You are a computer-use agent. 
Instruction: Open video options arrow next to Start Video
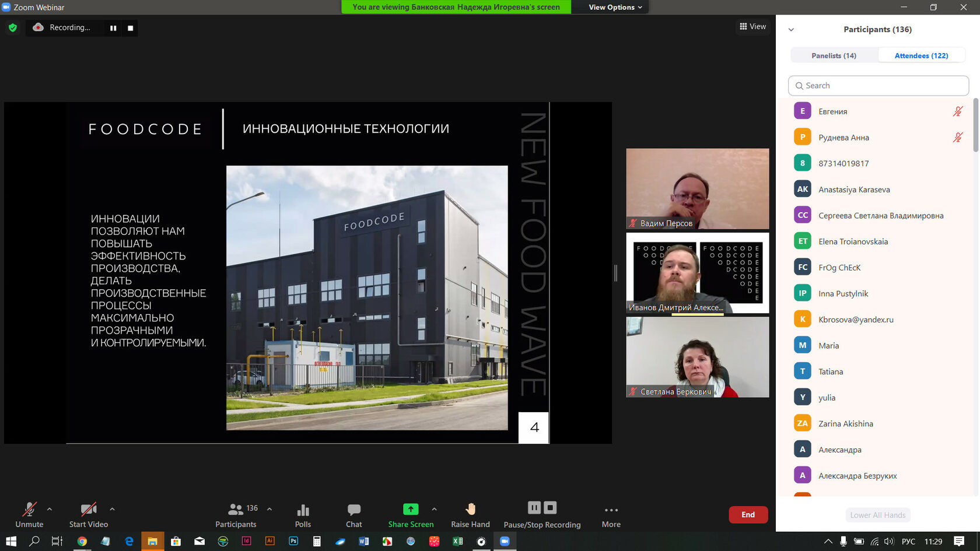[x=112, y=509]
